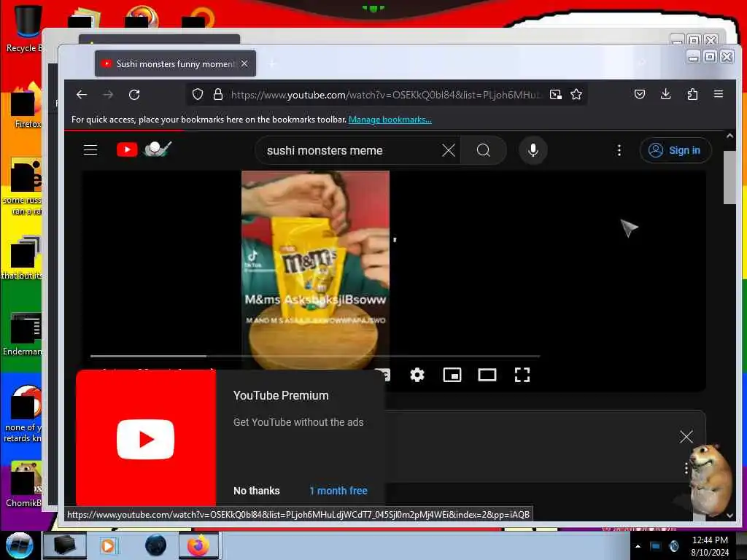Select the Sushi monsters funny moments tab
Viewport: 747px width, 560px height.
click(x=175, y=63)
